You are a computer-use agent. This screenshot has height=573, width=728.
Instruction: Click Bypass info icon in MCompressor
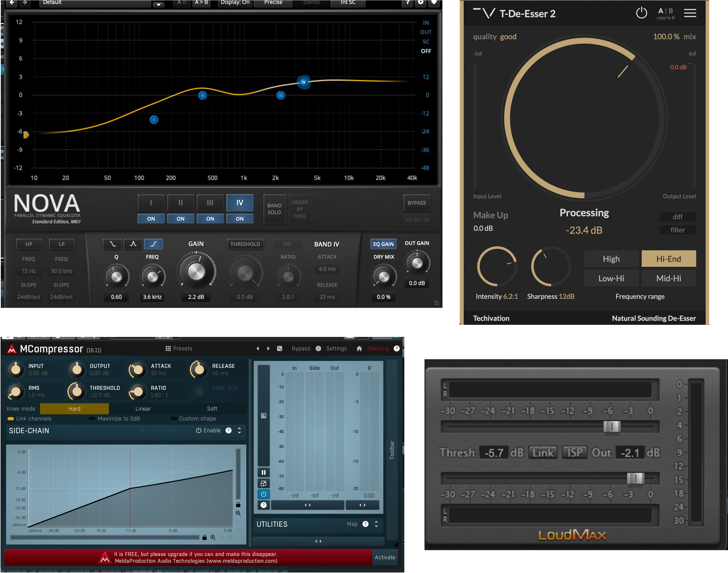[x=318, y=348]
